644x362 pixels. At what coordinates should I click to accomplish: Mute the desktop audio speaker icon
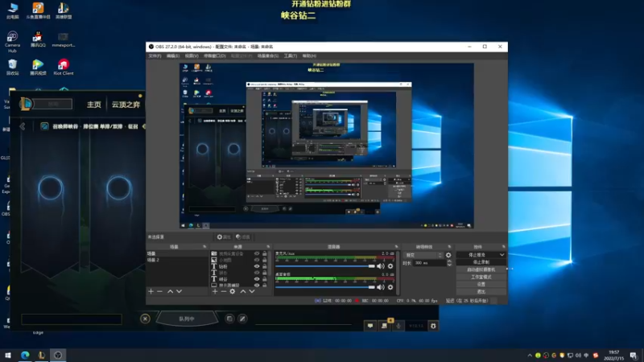[381, 287]
